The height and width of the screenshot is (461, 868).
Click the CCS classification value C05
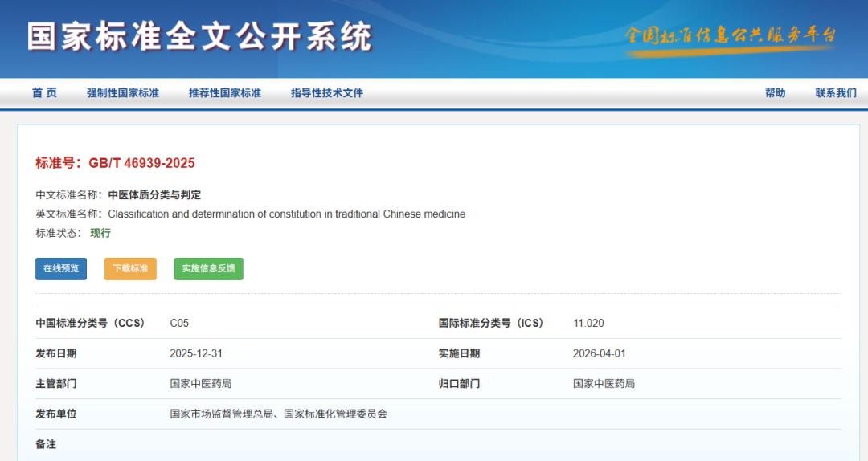click(x=179, y=324)
